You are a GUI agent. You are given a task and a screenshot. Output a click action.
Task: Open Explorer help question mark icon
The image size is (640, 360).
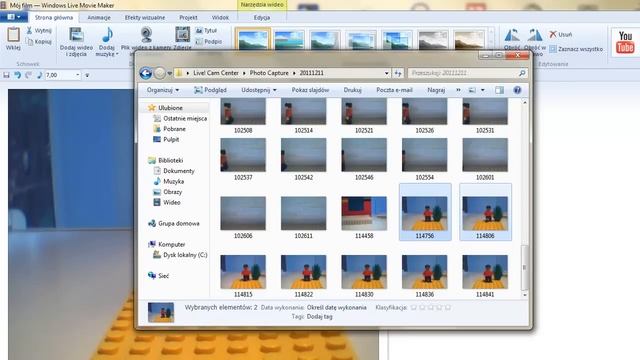517,90
